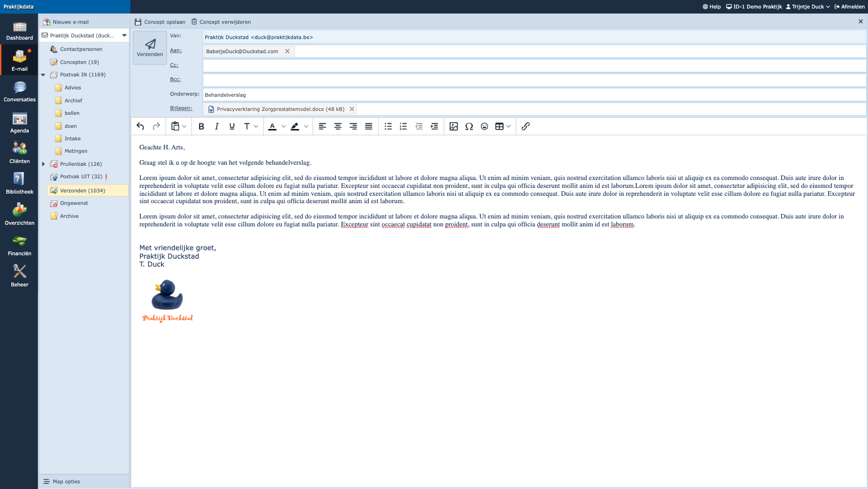The width and height of the screenshot is (868, 489).
Task: Open the Agenda module in sidebar
Action: click(19, 123)
